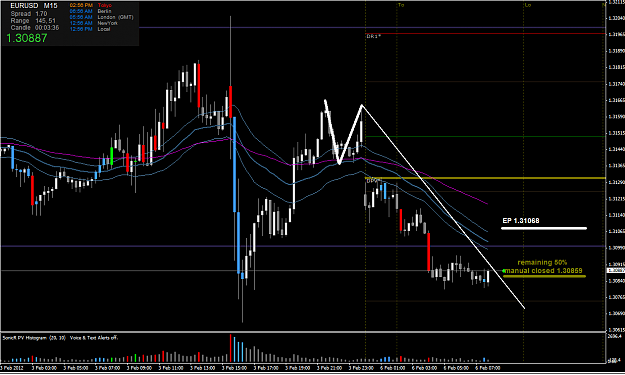Select the white descending trendline
The image size is (625, 375).
click(443, 206)
